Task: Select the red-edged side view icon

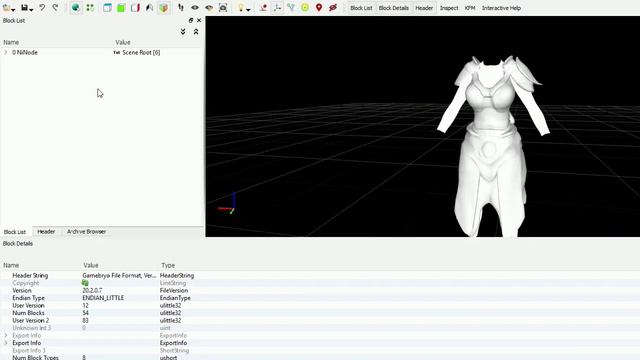Action: coord(135,8)
